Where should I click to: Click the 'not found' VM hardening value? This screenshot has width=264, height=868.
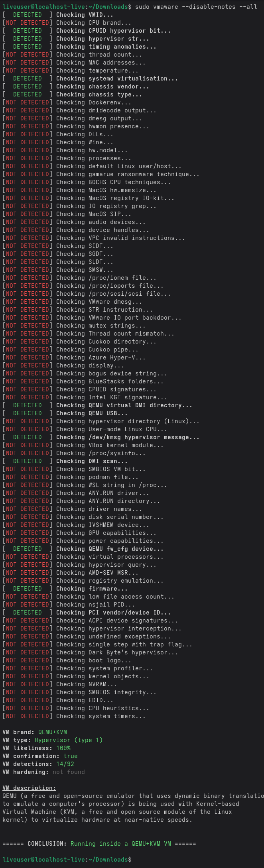pos(69,772)
